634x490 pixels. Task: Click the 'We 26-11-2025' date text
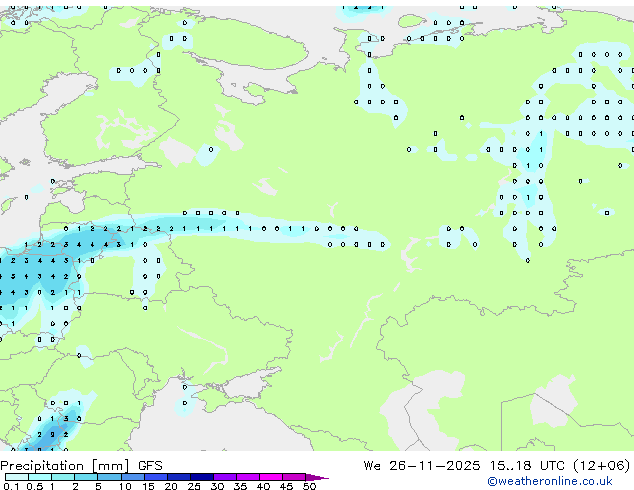(422, 466)
